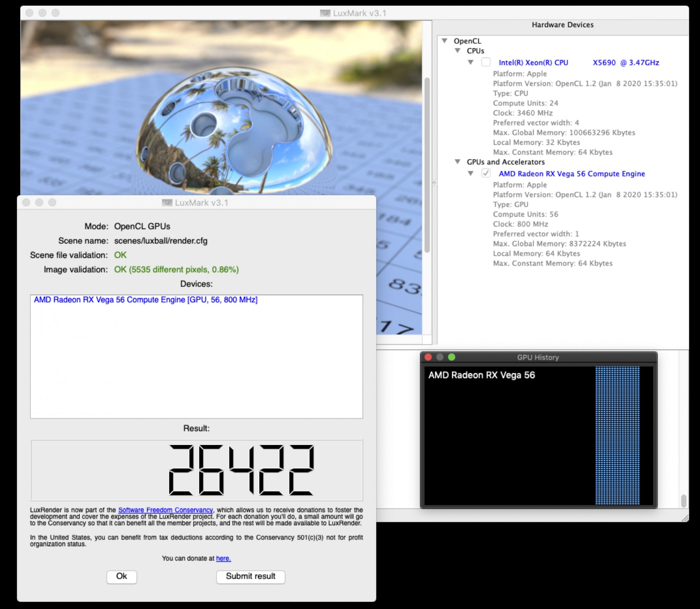
Task: Click the LuxMark icon in result dialog title
Action: click(167, 203)
